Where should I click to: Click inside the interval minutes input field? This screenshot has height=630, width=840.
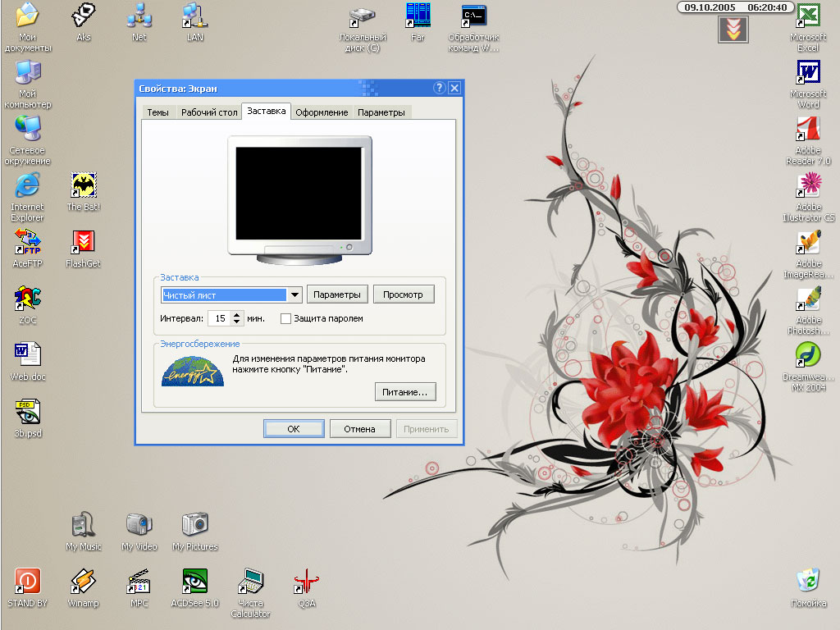221,318
